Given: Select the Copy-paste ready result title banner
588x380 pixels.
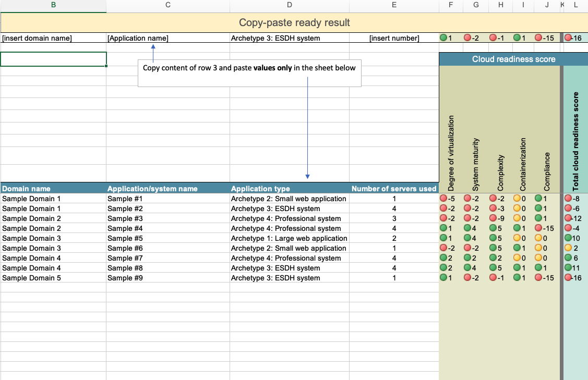Looking at the screenshot, I should (294, 23).
